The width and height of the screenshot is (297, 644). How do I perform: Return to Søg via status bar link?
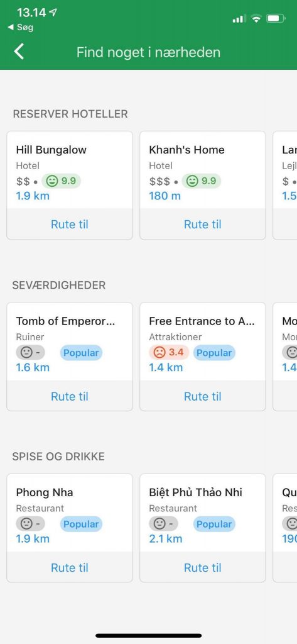21,28
